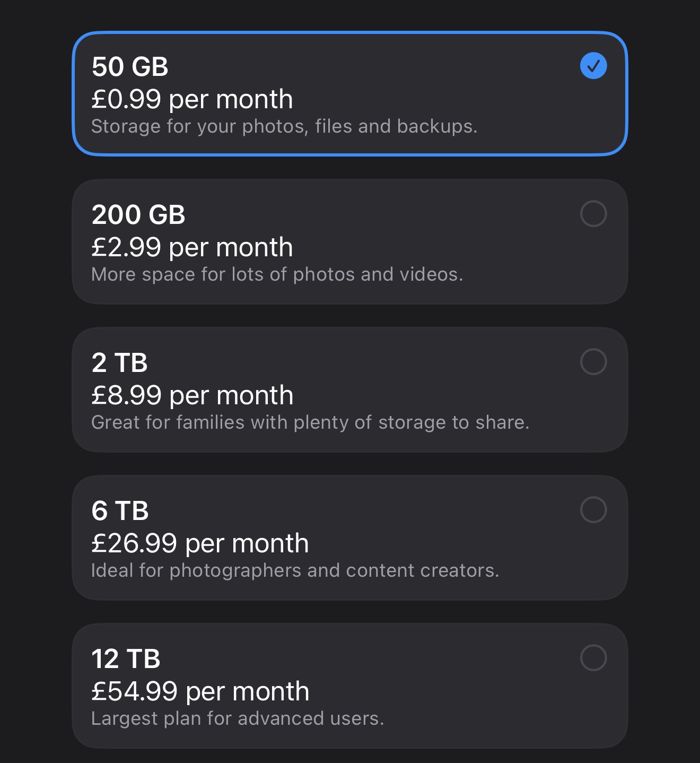This screenshot has height=763, width=700.
Task: Tap the £8.99 per month price
Action: click(x=192, y=396)
